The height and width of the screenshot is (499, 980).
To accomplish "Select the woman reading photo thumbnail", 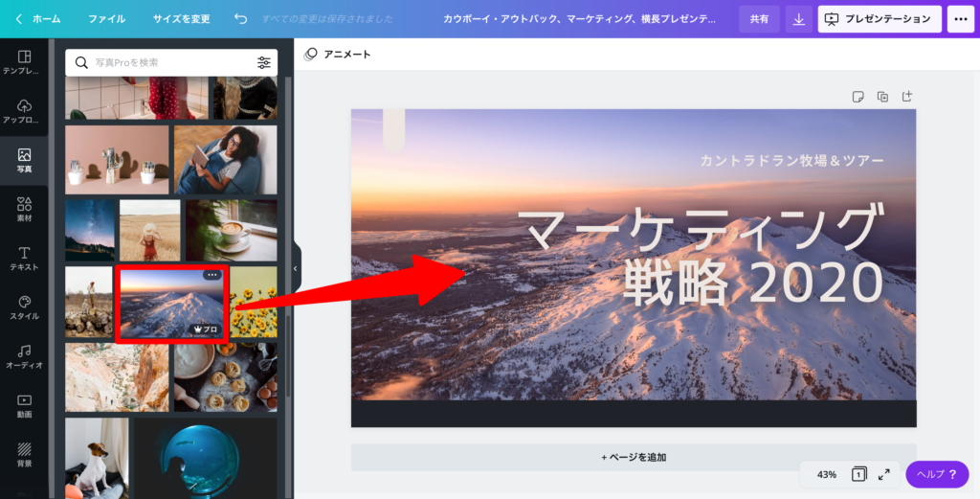I will click(x=226, y=160).
